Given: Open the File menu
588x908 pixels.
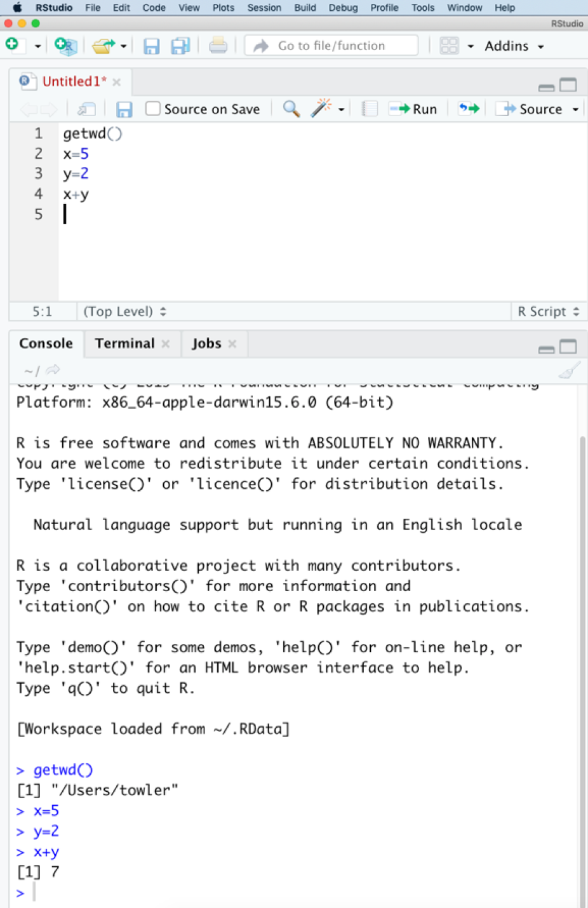Looking at the screenshot, I should point(93,8).
